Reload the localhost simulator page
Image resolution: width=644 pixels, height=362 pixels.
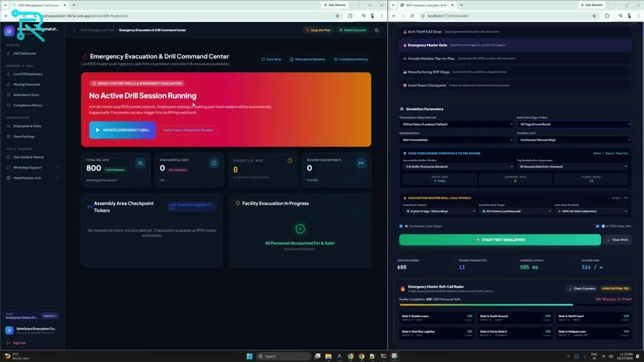(x=412, y=16)
